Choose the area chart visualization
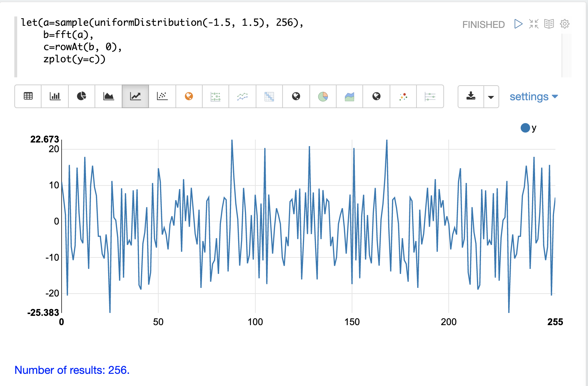588x386 pixels. pos(109,96)
